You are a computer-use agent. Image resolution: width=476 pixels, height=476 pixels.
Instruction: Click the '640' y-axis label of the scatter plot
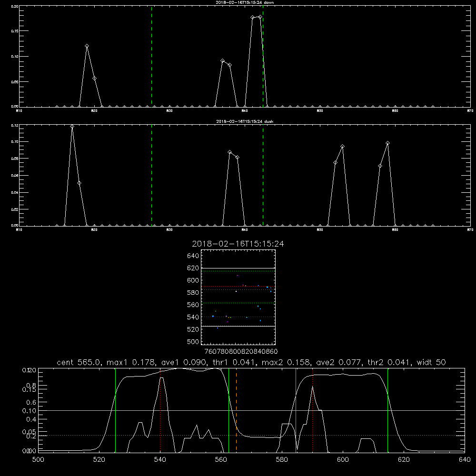click(x=193, y=256)
